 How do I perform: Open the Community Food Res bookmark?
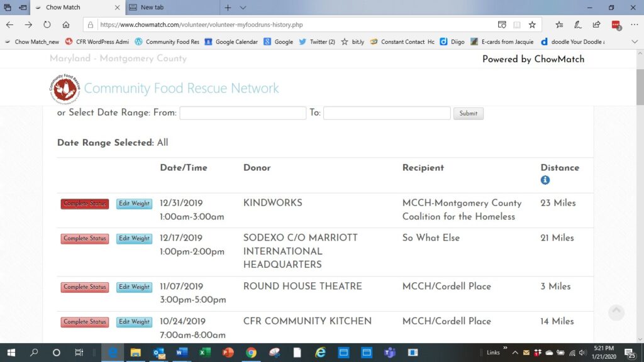coord(167,42)
